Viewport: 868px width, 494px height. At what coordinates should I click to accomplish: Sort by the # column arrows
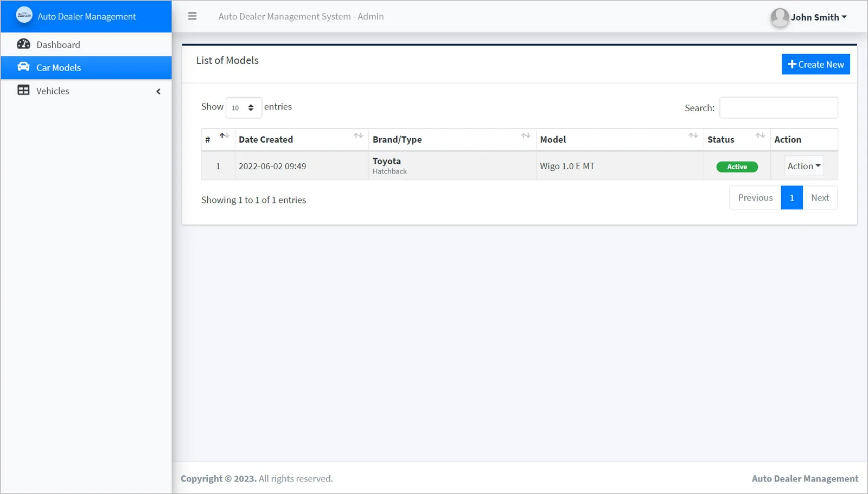[x=224, y=136]
